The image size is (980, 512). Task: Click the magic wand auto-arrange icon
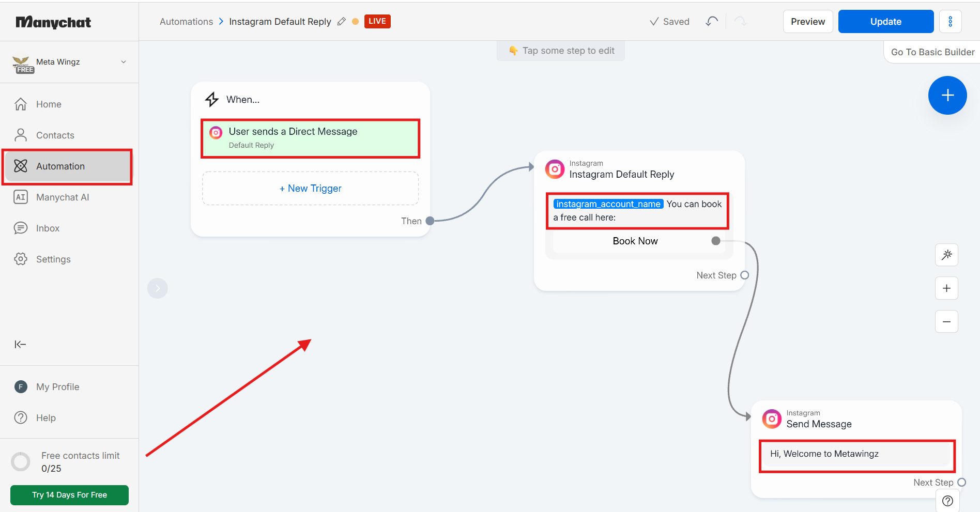click(x=946, y=255)
